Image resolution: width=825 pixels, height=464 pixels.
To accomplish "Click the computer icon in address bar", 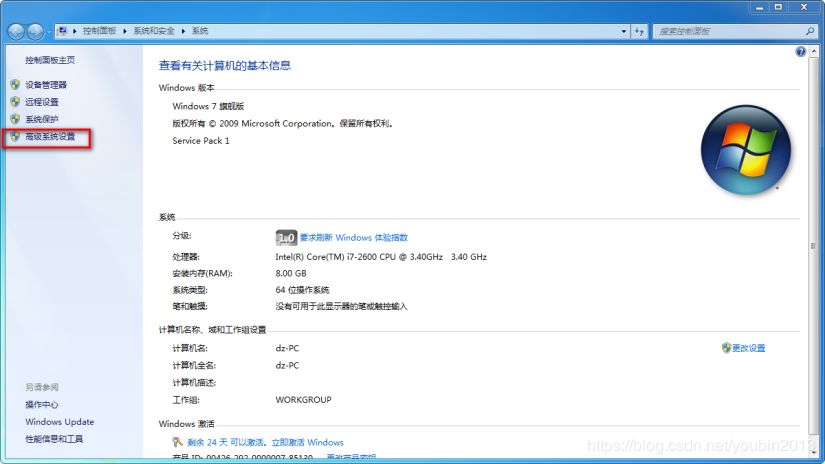I will tap(63, 31).
